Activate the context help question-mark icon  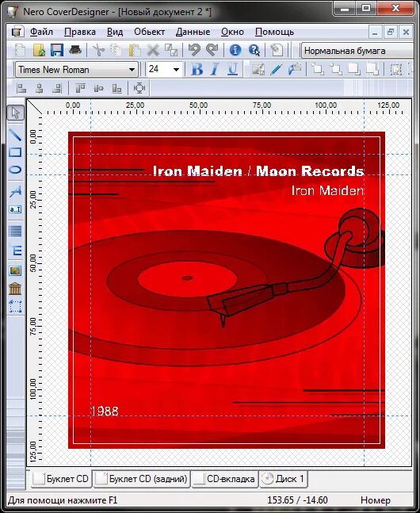coord(254,51)
